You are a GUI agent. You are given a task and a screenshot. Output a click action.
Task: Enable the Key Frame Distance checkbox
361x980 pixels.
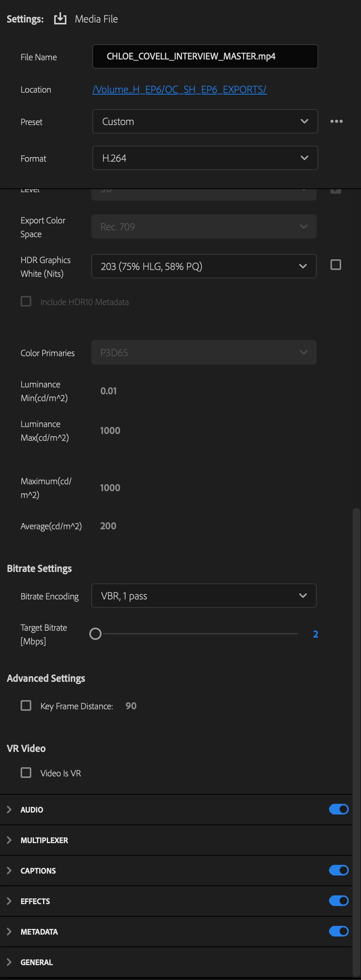(26, 705)
